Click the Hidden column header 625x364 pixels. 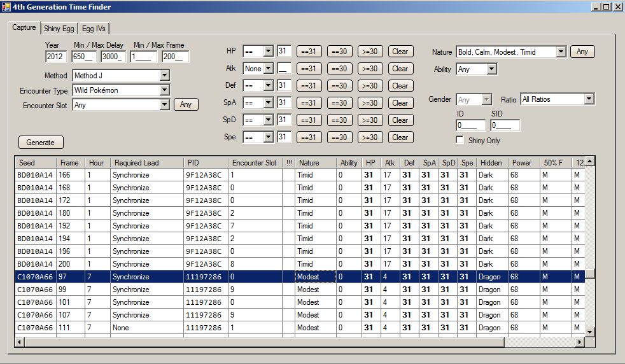493,163
